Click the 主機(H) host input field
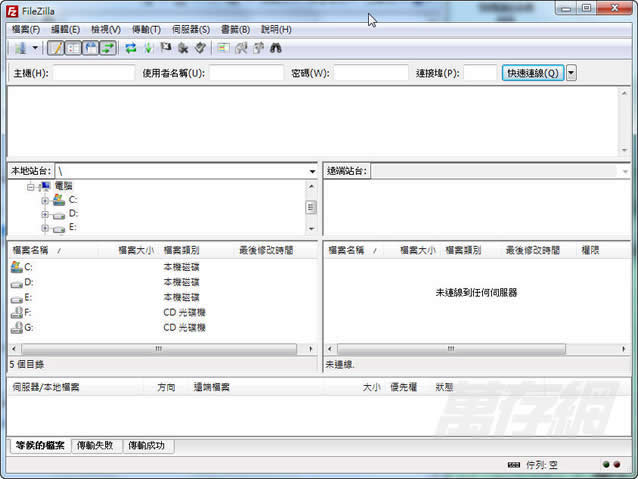The image size is (638, 479). tap(94, 73)
